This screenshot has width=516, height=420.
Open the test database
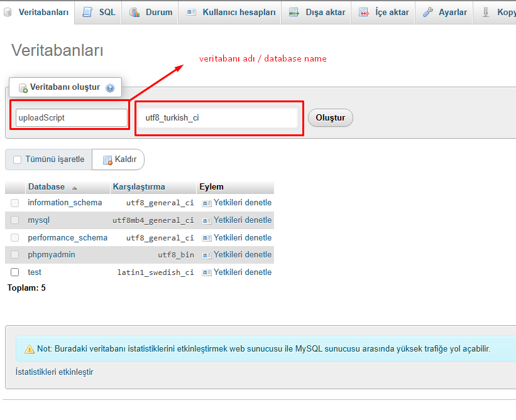35,272
